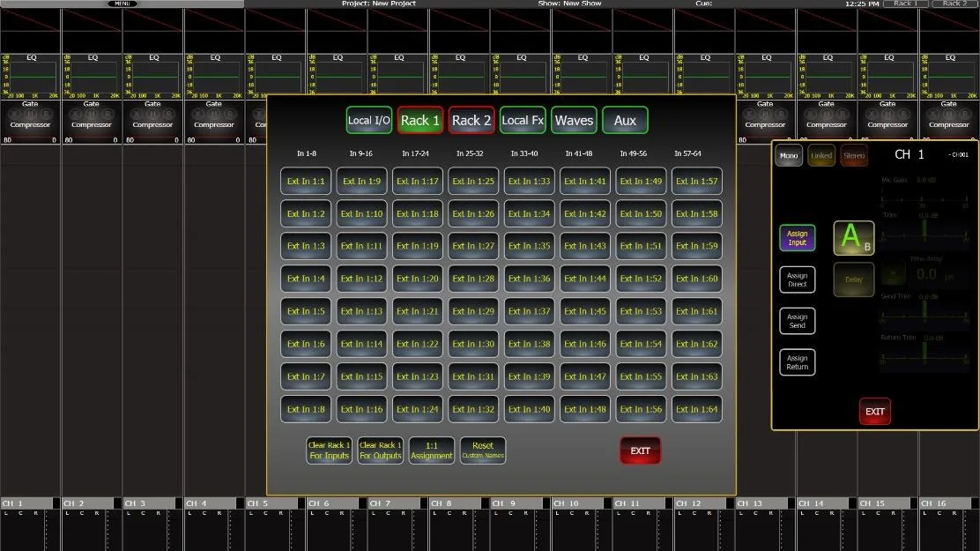
Task: Select Ext In 1:25 patch point
Action: [x=473, y=182]
